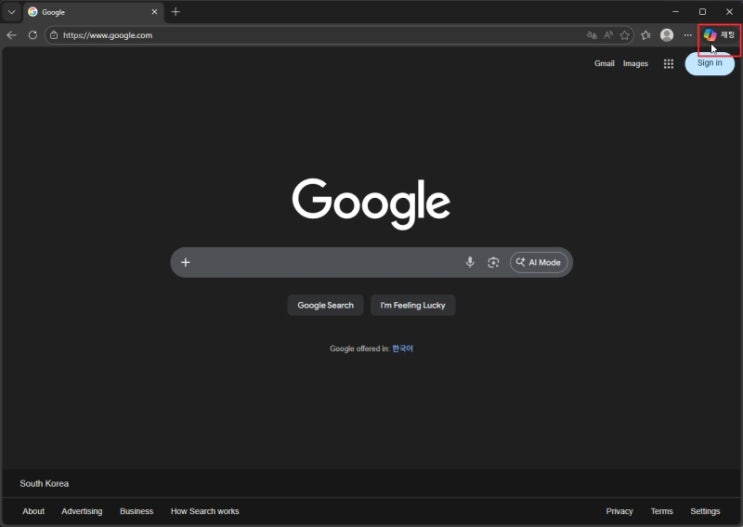
Task: Open the About footer link
Action: point(34,511)
